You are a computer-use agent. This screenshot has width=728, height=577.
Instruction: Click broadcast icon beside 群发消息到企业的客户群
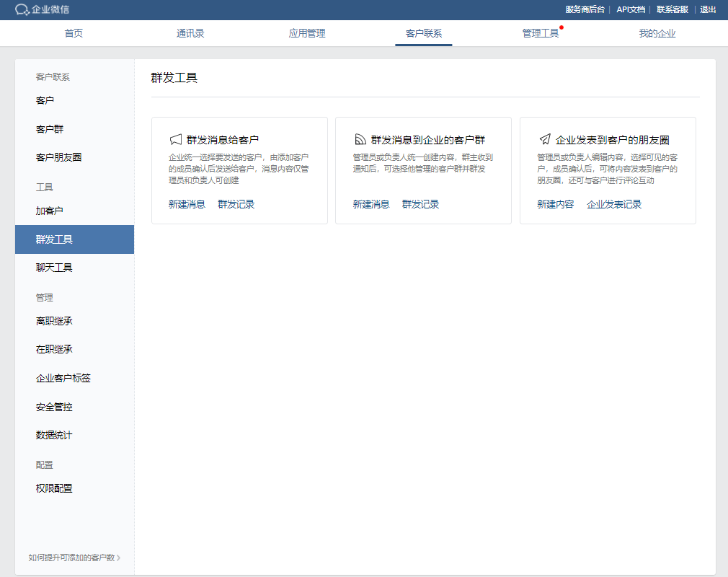[x=360, y=140]
